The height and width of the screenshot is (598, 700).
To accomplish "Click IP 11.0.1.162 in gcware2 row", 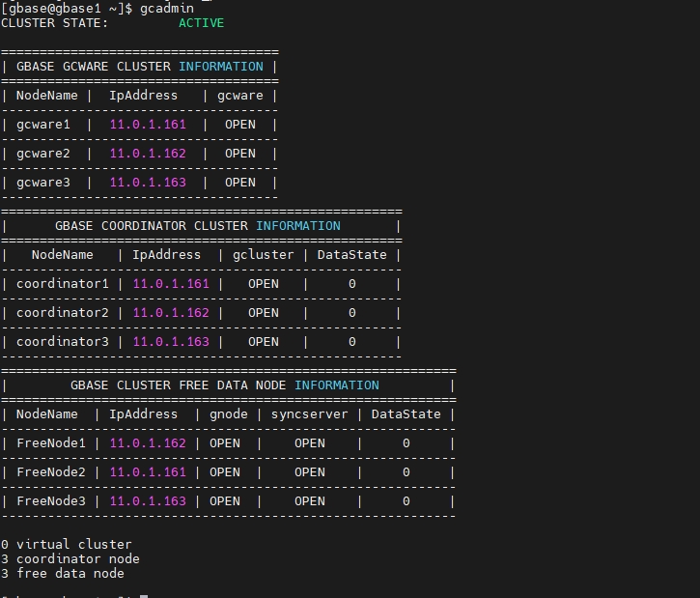I will (148, 154).
